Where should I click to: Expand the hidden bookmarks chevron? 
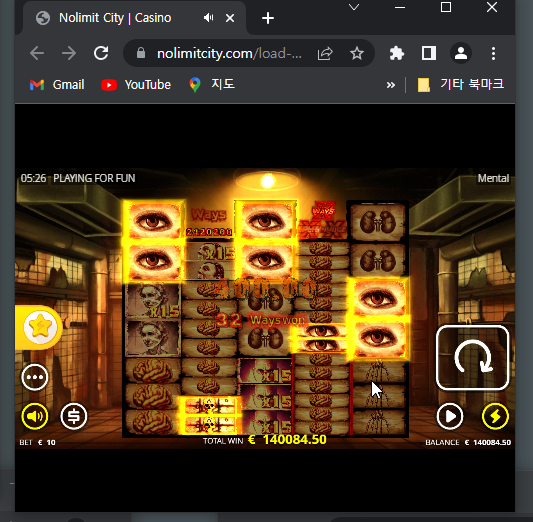coord(391,85)
